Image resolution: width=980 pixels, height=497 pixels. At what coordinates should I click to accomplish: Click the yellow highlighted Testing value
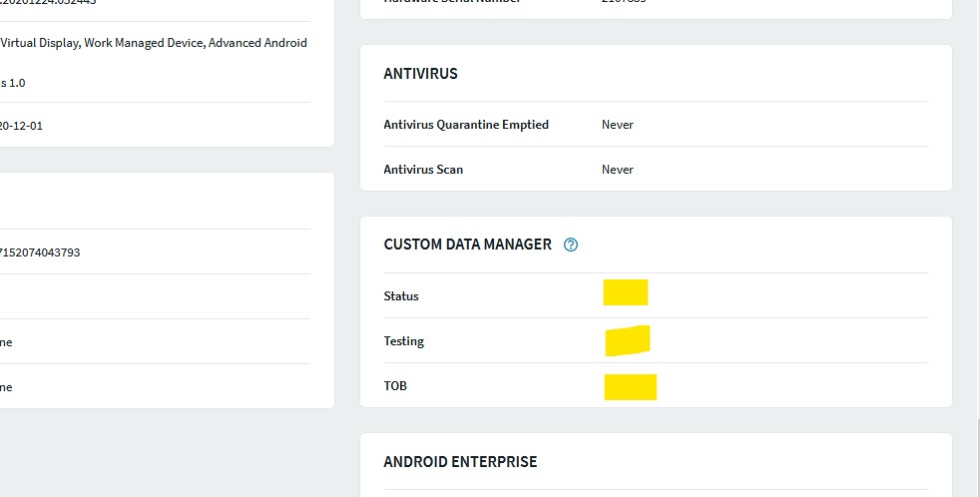tap(628, 340)
